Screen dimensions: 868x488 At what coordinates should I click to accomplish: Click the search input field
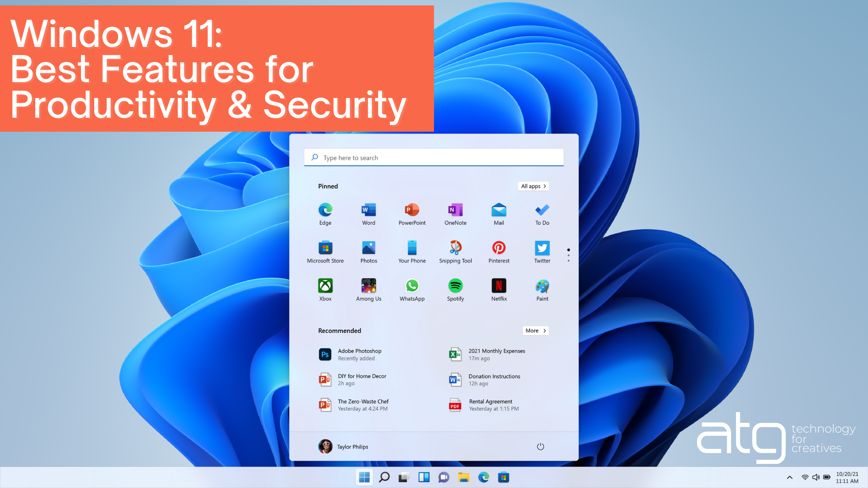coord(434,157)
